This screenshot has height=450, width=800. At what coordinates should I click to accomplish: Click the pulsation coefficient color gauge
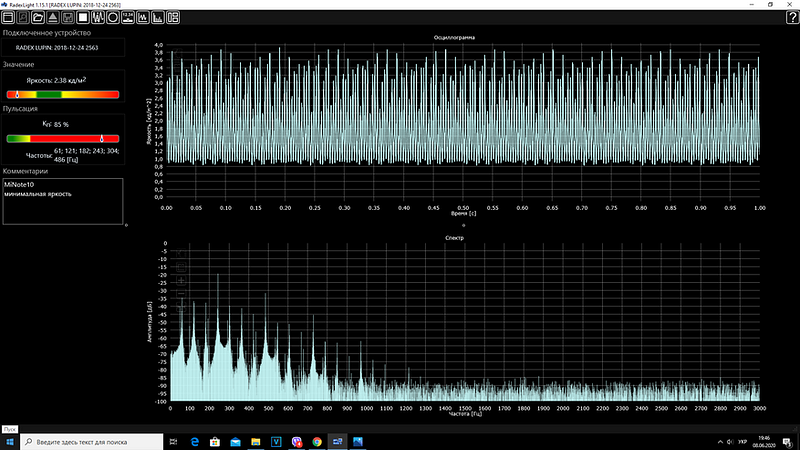63,139
